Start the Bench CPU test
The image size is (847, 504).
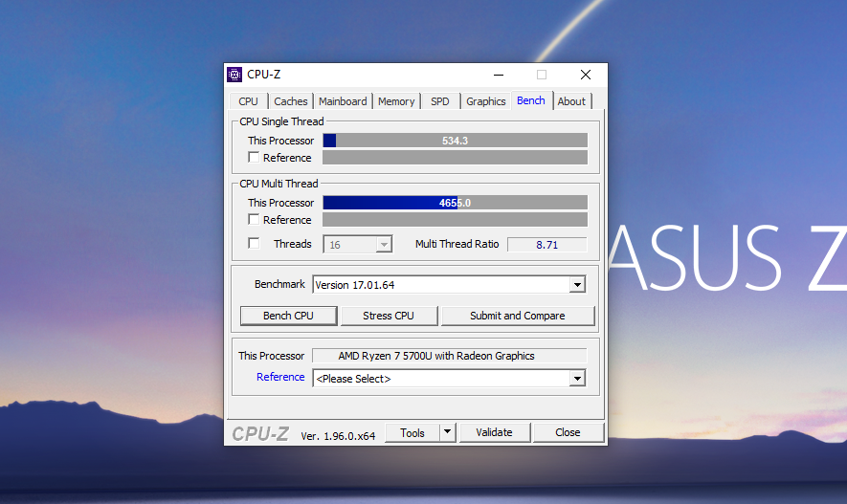(x=288, y=316)
